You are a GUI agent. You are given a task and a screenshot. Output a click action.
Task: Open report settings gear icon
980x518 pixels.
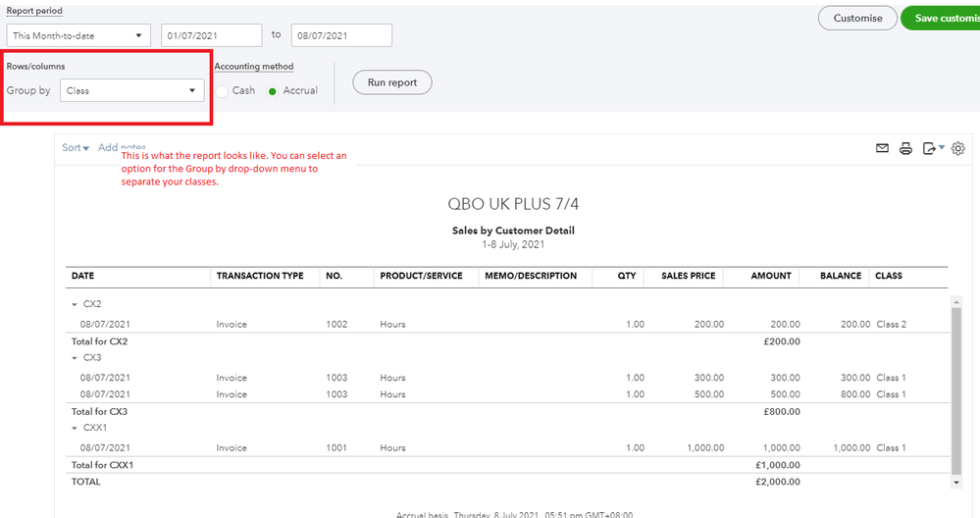(x=958, y=148)
